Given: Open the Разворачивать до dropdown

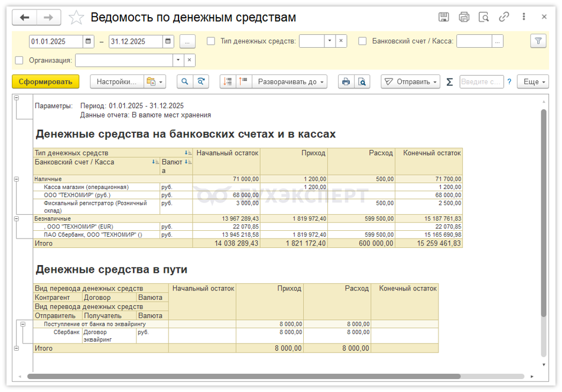Looking at the screenshot, I should 291,81.
